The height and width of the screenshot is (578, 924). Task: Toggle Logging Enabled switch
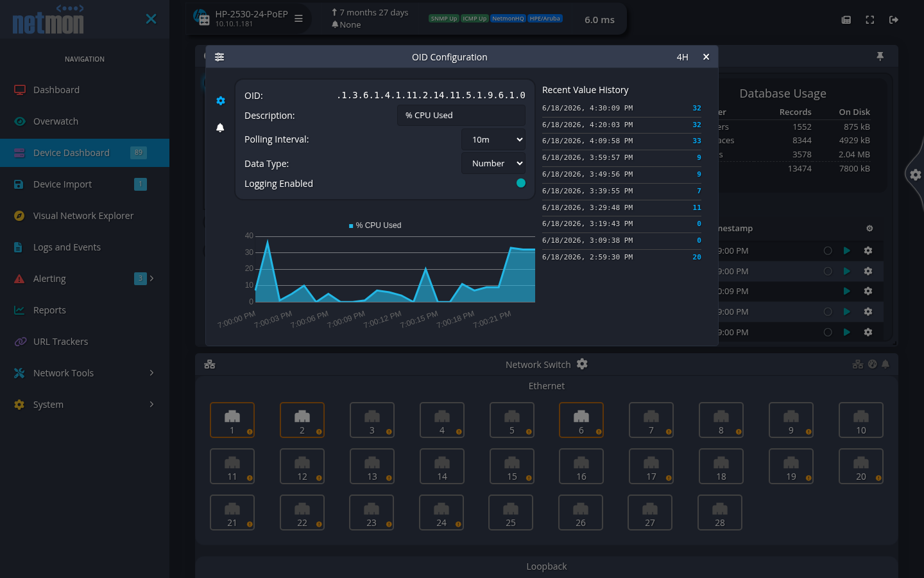pos(521,183)
